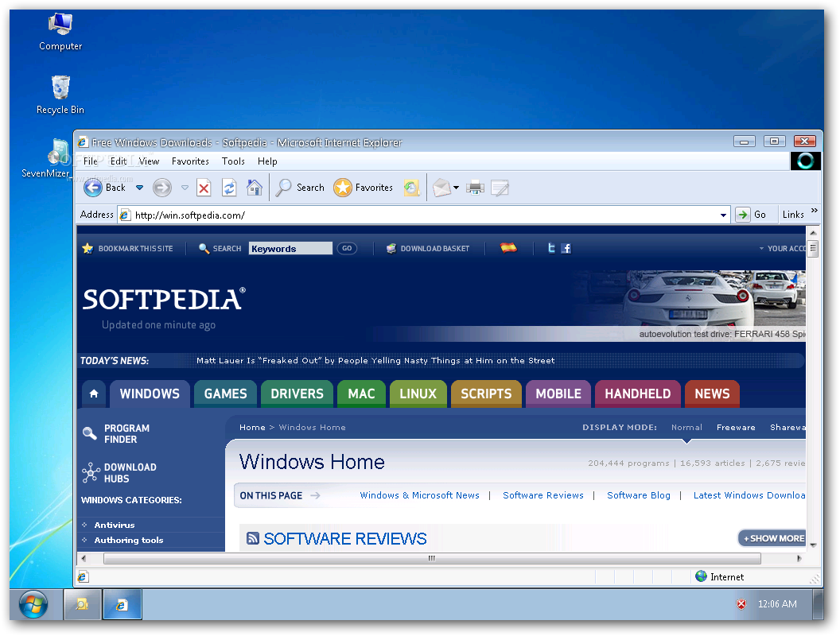Click the Refresh page icon
The width and height of the screenshot is (840, 636).
[x=229, y=188]
